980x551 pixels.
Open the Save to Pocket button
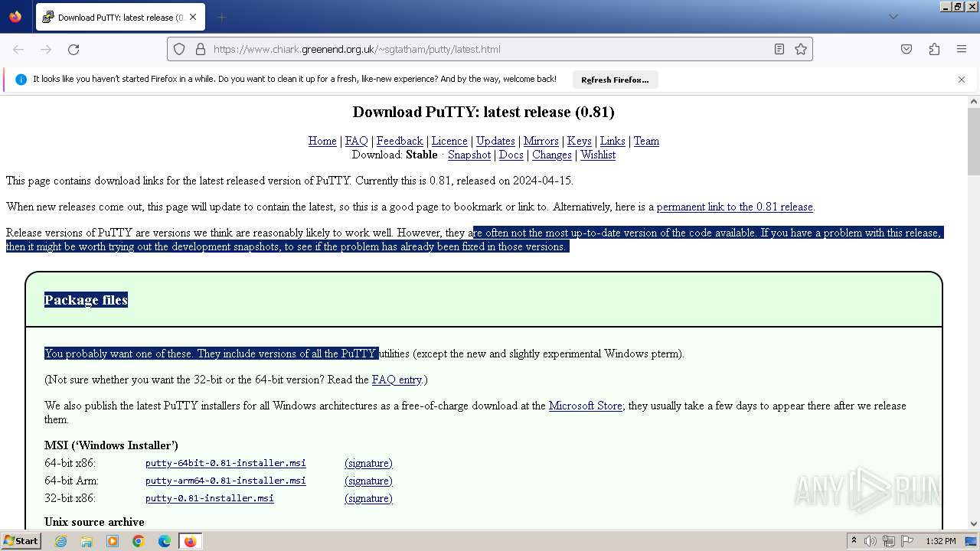click(x=906, y=49)
